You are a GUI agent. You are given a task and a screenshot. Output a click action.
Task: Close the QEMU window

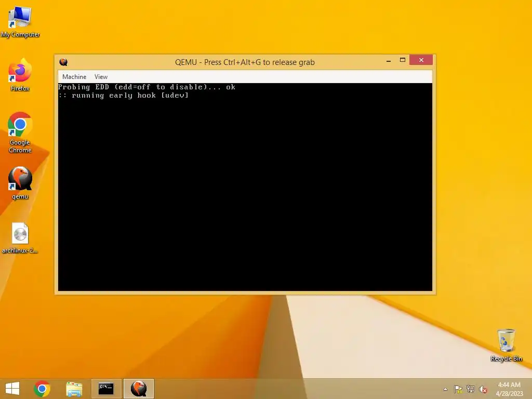(x=421, y=60)
